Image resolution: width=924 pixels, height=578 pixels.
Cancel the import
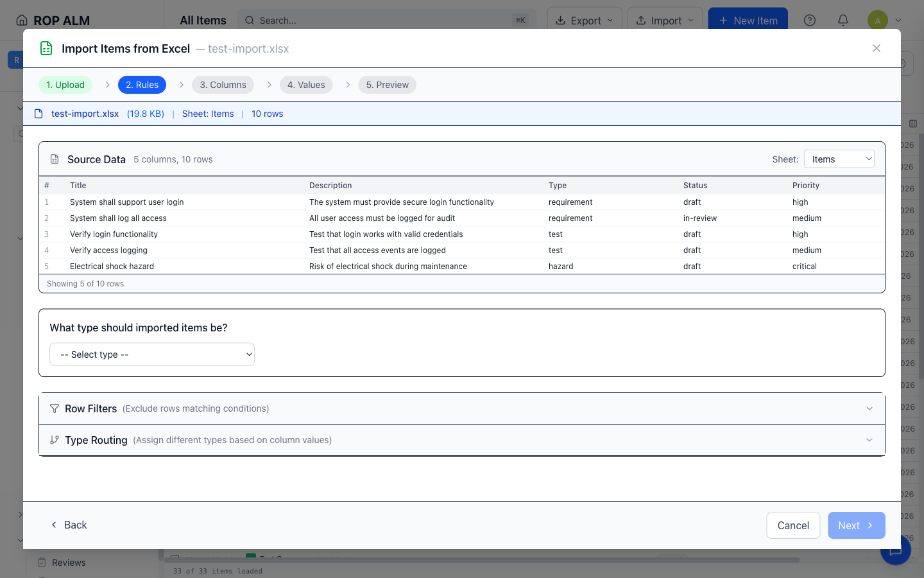793,525
